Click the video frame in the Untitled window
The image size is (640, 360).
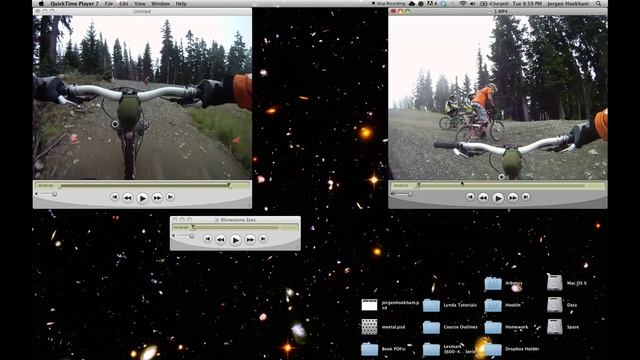[x=142, y=98]
